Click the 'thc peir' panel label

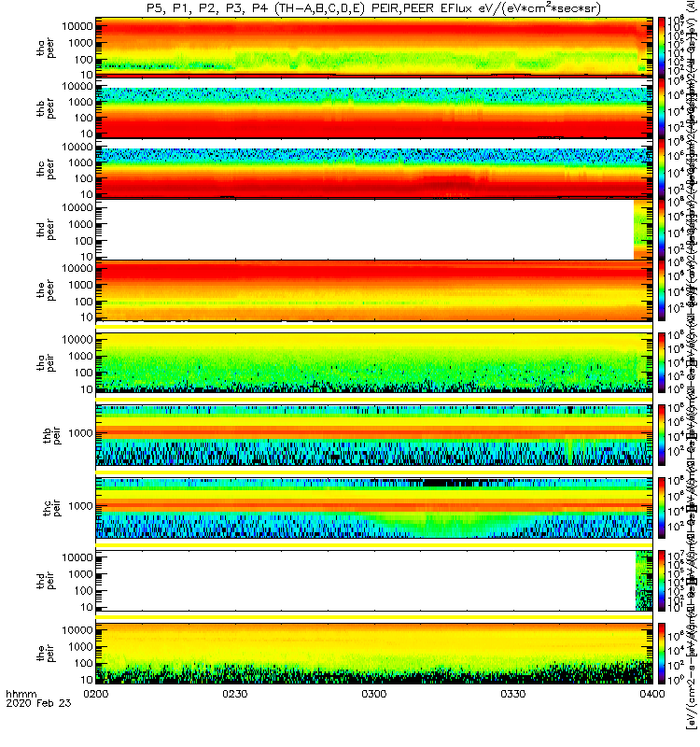click(52, 507)
